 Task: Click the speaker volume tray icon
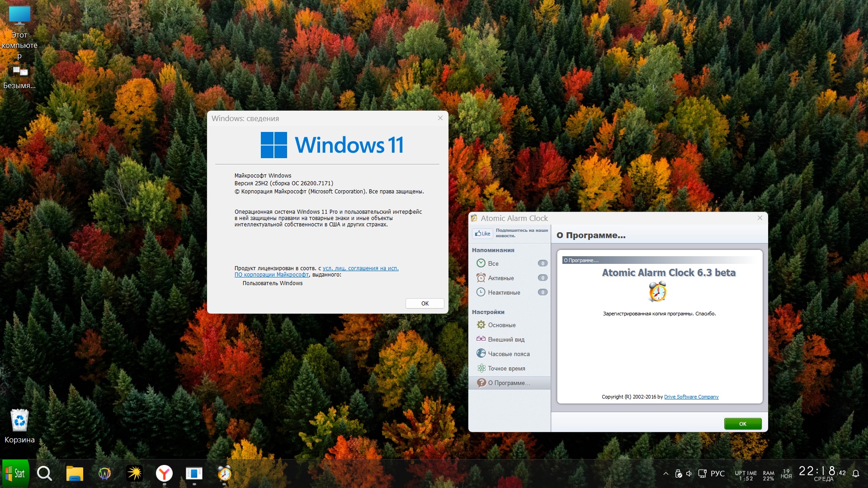point(689,474)
